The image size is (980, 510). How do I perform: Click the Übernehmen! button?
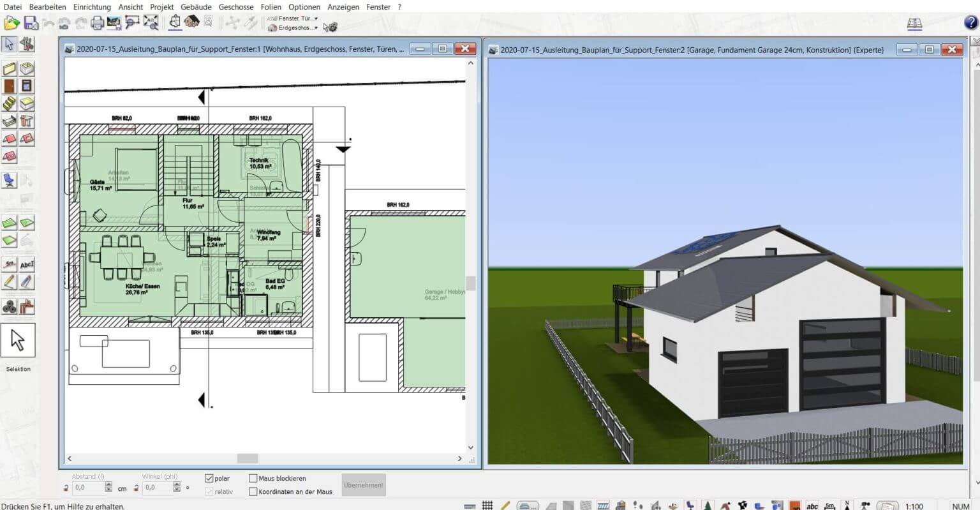coord(364,485)
